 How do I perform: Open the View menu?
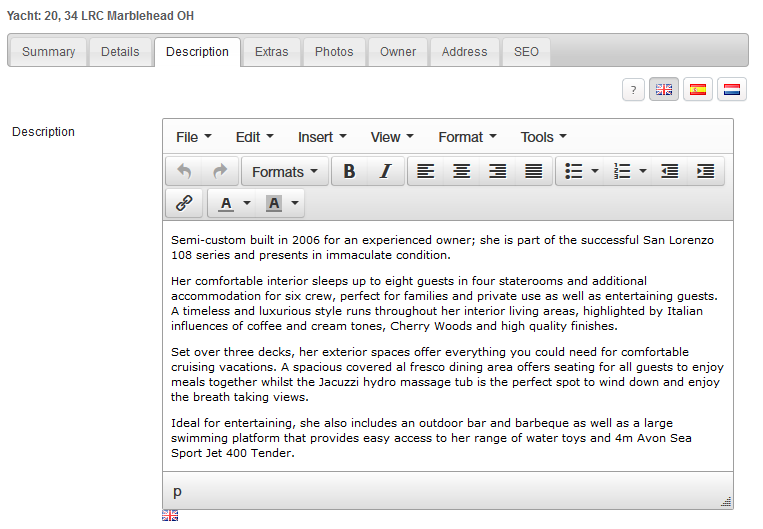point(392,137)
